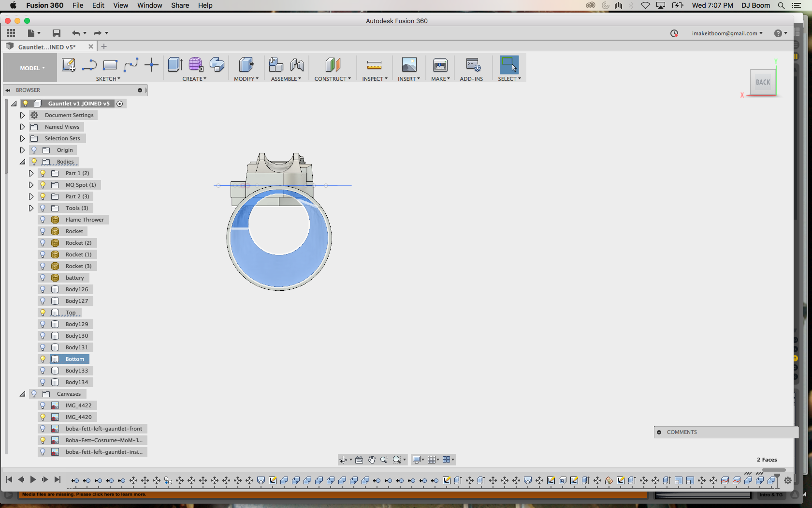Toggle visibility of Canvases folder
The height and width of the screenshot is (508, 812).
(34, 394)
